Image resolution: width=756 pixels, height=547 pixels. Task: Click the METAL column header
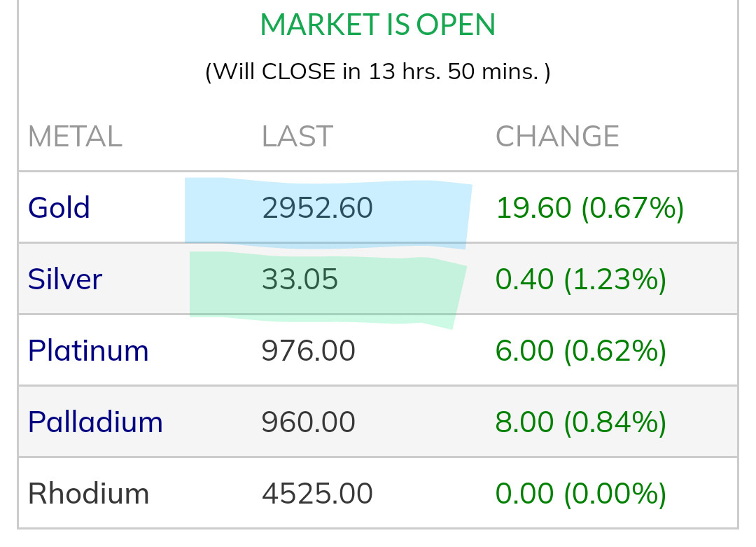[x=75, y=137]
